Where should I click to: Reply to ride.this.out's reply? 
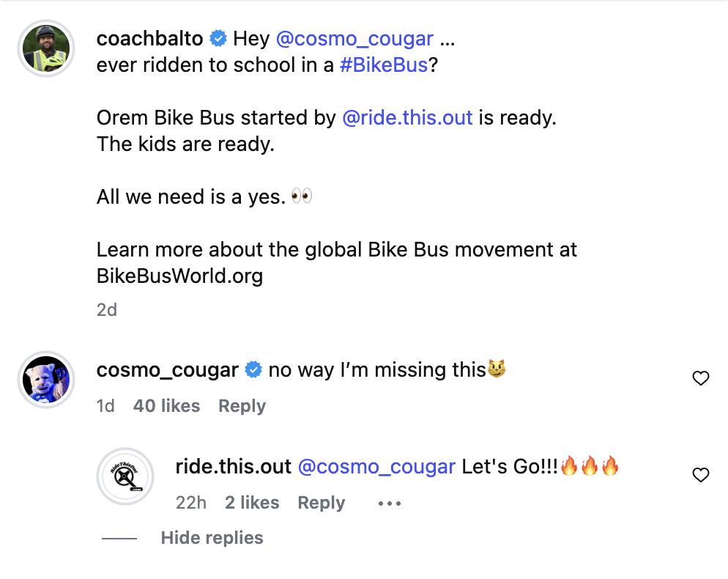321,502
